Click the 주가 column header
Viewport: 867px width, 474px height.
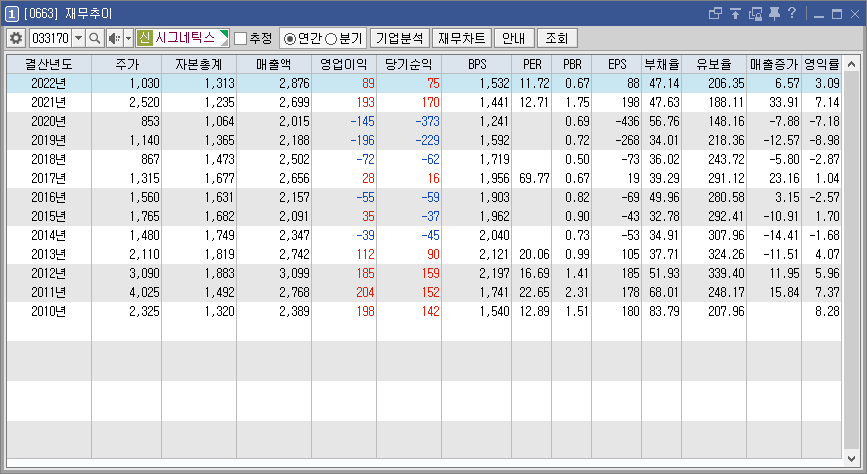[127, 64]
